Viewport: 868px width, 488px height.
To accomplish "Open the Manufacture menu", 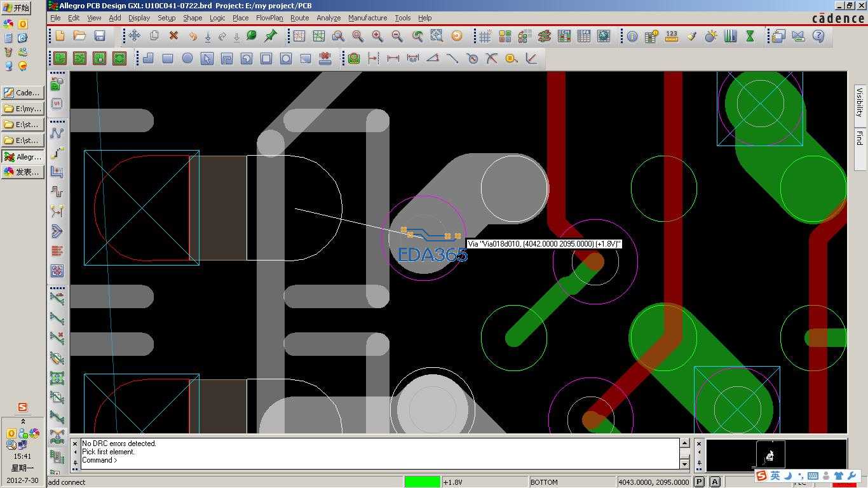I will 367,18.
